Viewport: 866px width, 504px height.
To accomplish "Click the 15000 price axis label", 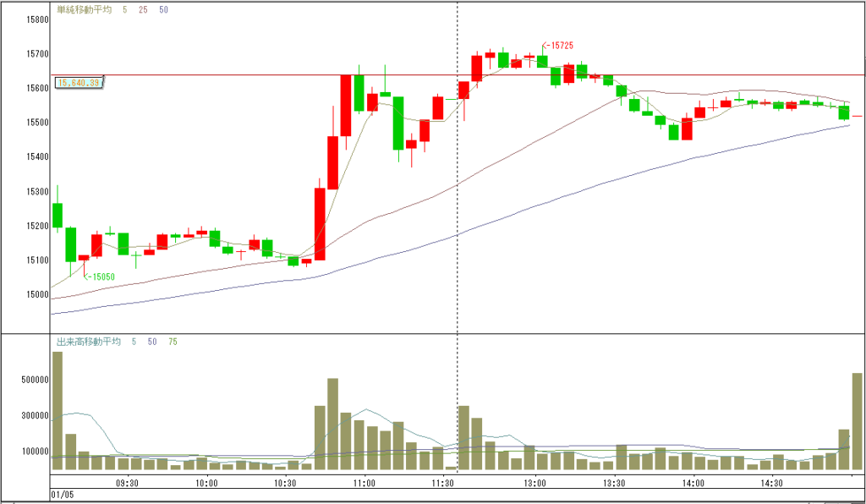I will coord(37,294).
